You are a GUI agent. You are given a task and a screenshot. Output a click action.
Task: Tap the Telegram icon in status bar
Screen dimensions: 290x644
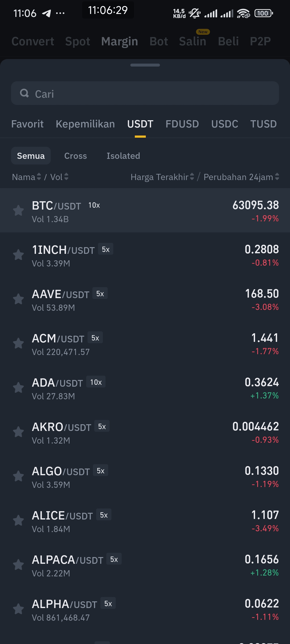click(x=47, y=13)
